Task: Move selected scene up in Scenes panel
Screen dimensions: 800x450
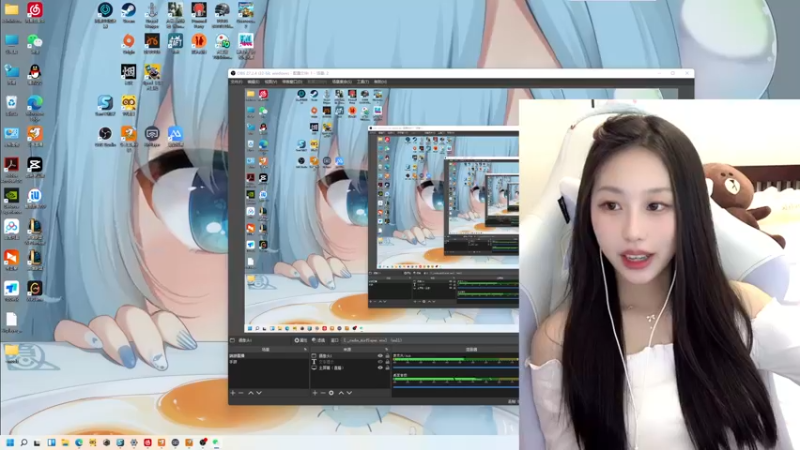Action: [x=251, y=393]
